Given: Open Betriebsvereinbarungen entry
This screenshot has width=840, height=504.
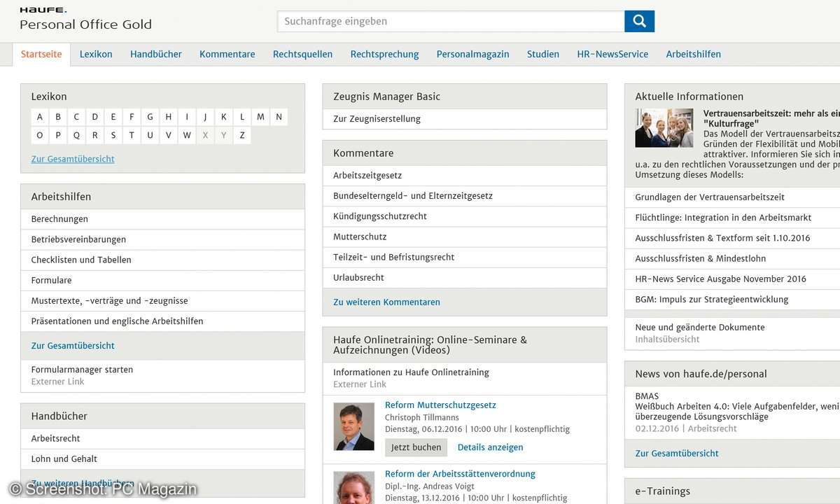Looking at the screenshot, I should [162, 239].
